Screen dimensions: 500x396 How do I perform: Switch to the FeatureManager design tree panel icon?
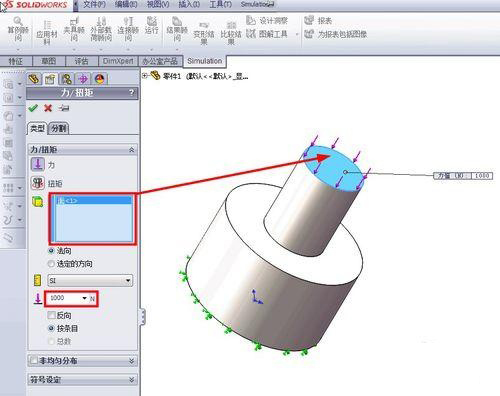[34, 79]
